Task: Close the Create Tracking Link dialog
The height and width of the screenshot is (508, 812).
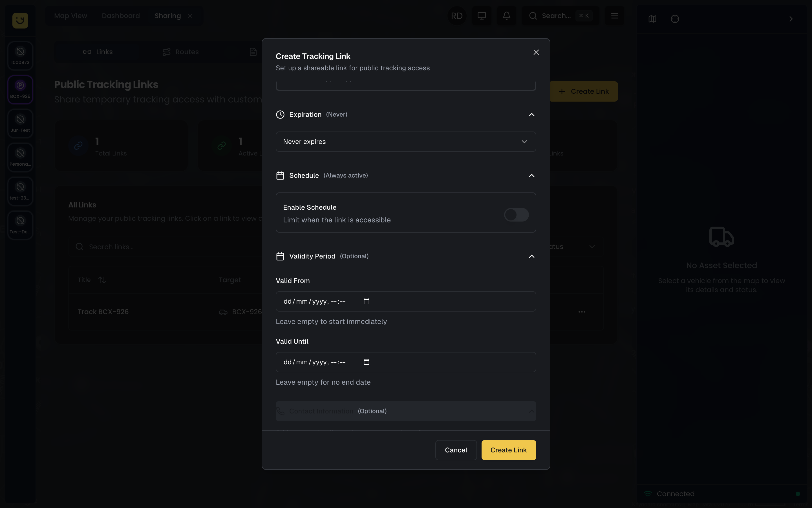Action: pyautogui.click(x=536, y=52)
